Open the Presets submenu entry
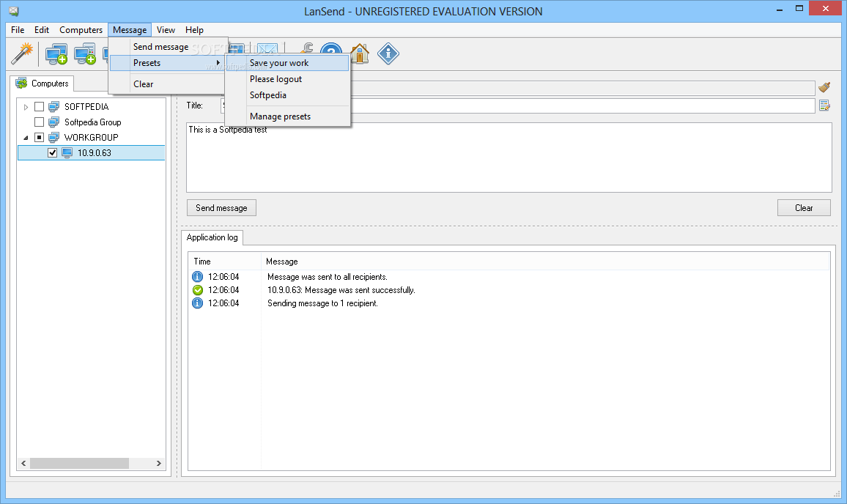Image resolution: width=847 pixels, height=504 pixels. 168,63
